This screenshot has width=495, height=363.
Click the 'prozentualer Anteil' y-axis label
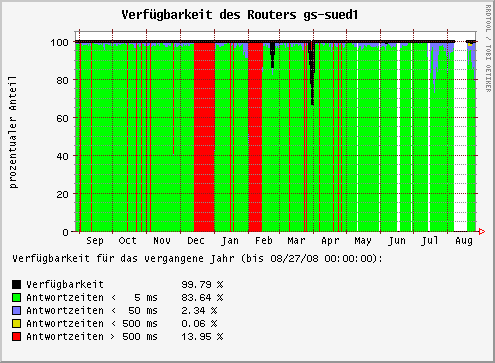pos(13,132)
